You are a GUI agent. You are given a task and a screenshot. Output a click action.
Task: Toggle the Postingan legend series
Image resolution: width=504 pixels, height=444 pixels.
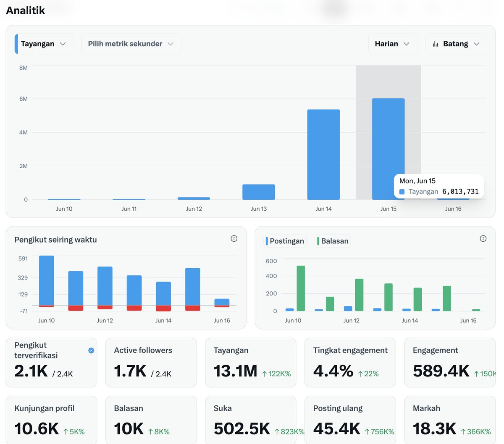(x=285, y=241)
